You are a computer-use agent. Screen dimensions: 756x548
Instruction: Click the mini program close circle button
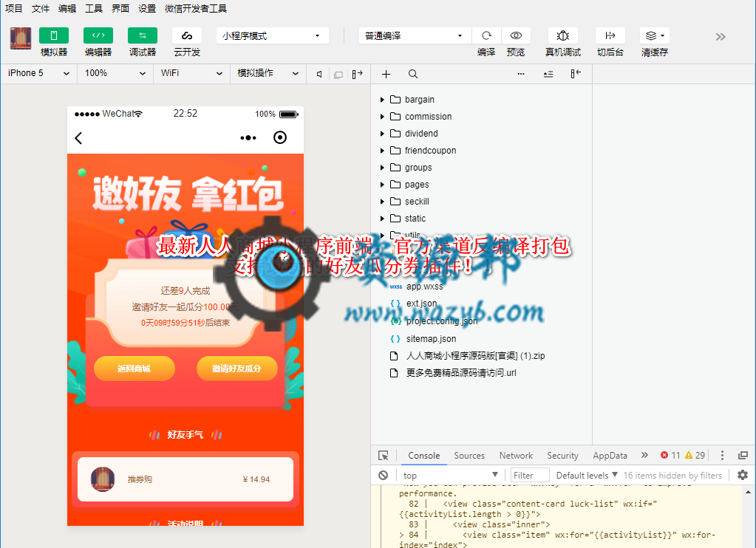[280, 137]
